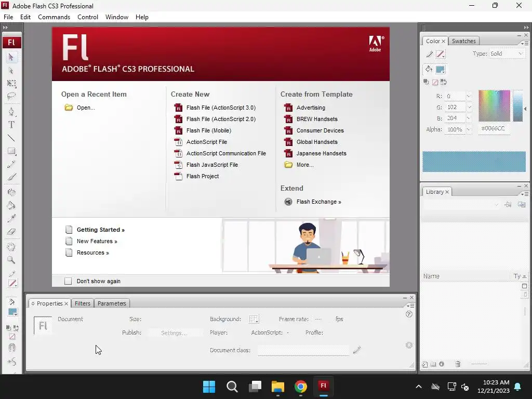Screen dimensions: 532x399
Task: Open the Edit menu
Action: 25,17
